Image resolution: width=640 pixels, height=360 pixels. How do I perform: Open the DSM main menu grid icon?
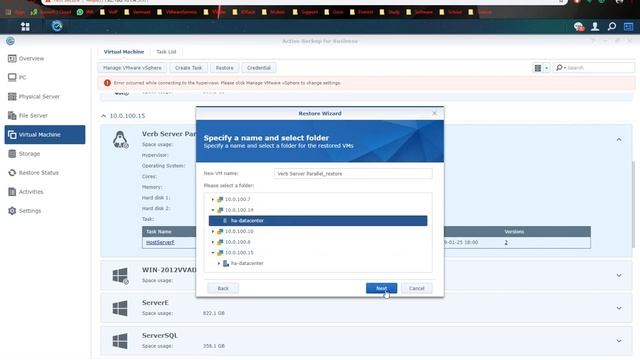[25, 27]
